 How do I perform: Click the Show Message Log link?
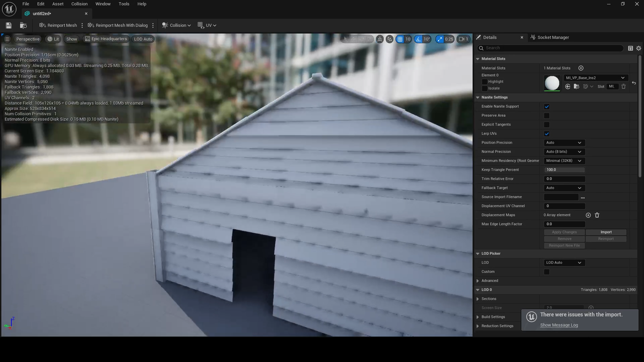(559, 325)
